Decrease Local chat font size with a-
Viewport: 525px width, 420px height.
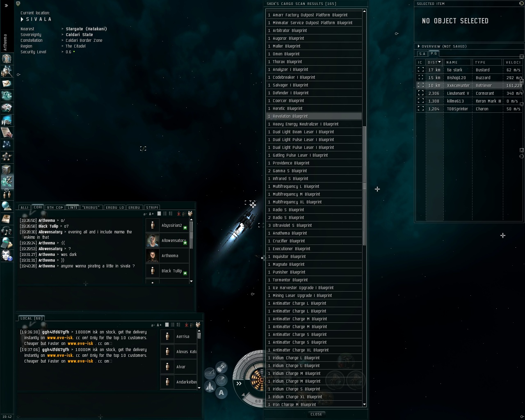click(153, 325)
